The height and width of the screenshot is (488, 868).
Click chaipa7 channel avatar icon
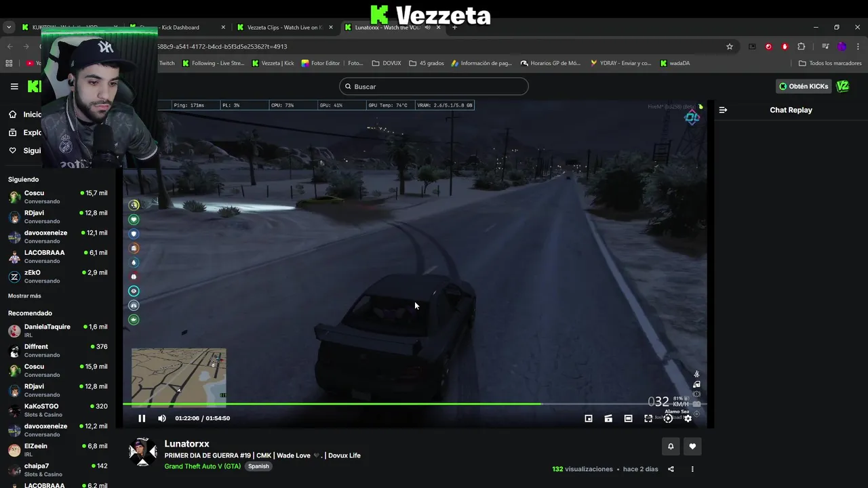coord(14,470)
